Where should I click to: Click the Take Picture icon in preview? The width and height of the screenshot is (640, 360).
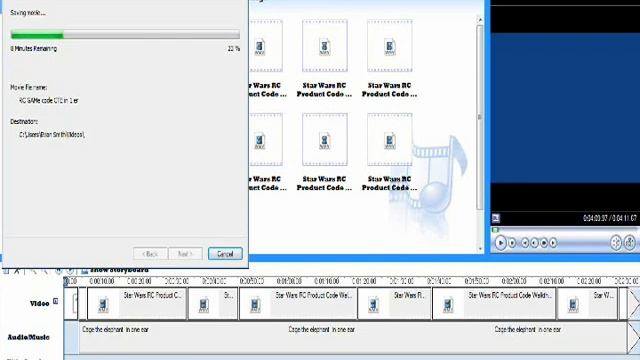(630, 242)
